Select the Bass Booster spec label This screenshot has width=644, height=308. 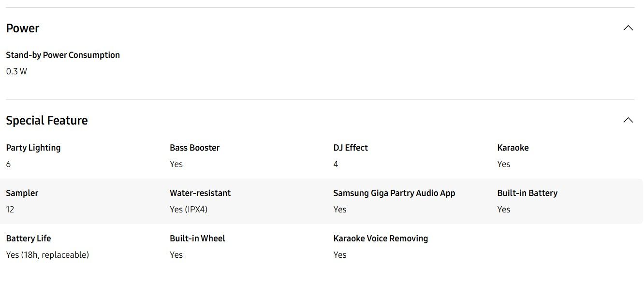[194, 148]
